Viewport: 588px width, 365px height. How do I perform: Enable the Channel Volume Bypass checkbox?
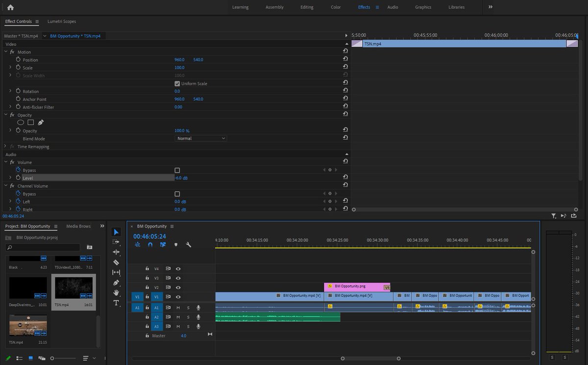(x=177, y=194)
